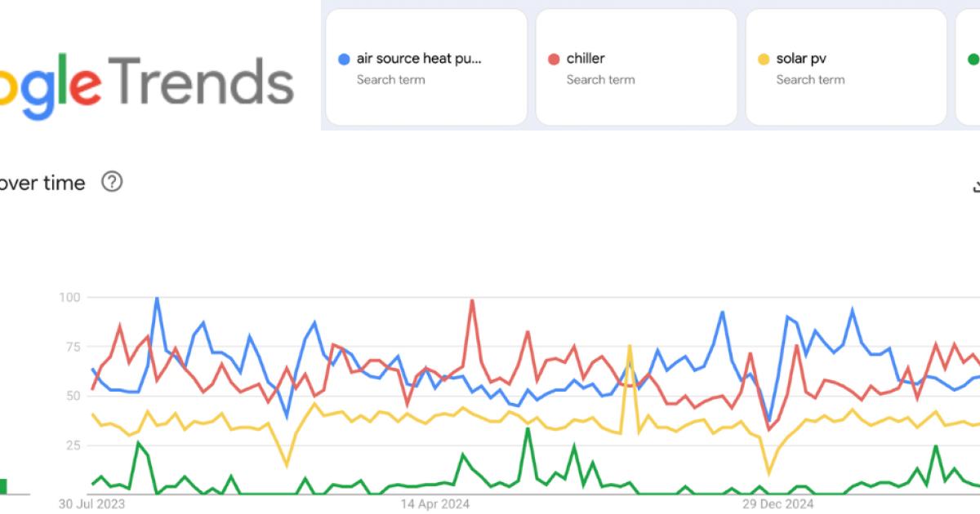Click the blue dot beside air source heat pump
Screen dimensions: 980x514
coord(344,59)
